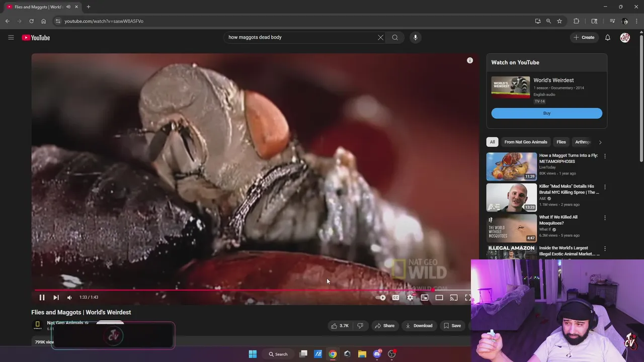Viewport: 644px width, 362px height.
Task: Select the partially visible Arthropods chip
Action: tap(582, 142)
